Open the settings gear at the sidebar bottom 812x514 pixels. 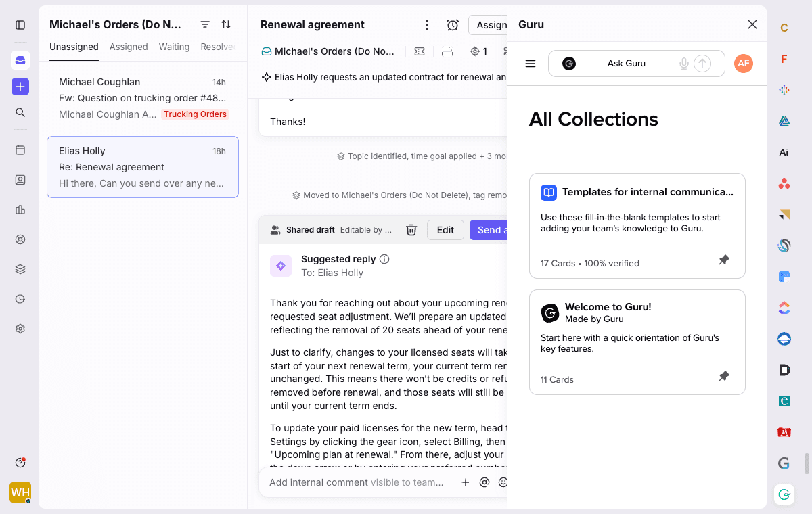(20, 329)
